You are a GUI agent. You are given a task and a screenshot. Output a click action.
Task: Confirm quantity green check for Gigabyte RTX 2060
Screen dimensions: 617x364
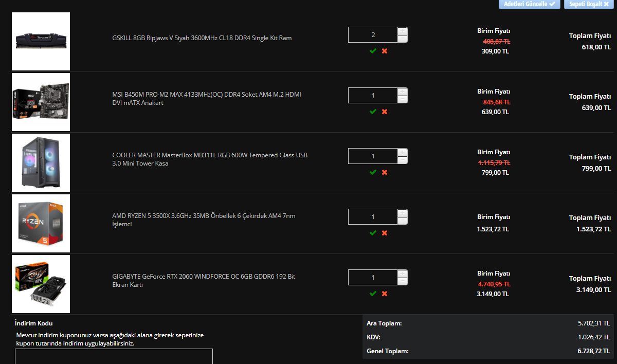[373, 294]
